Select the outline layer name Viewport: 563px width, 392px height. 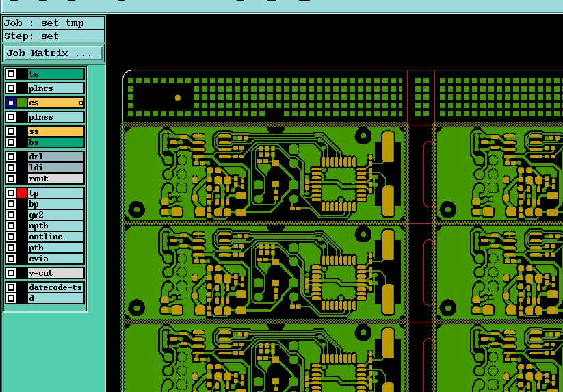56,237
